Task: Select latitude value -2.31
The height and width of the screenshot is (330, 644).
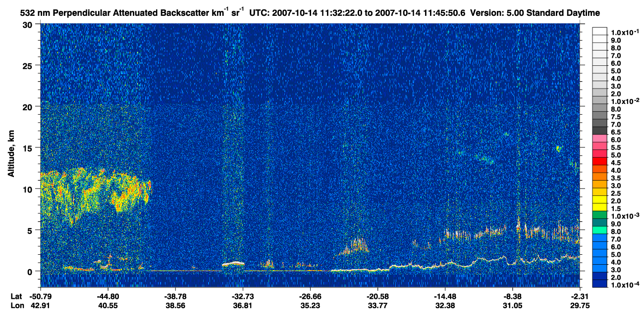Action: (x=580, y=296)
